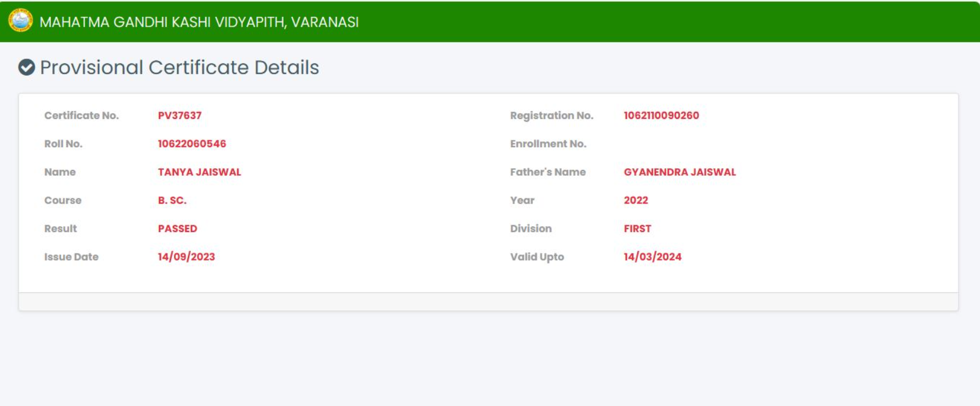Screen dimensions: 980x406
Task: Click the Father's Name label
Action: click(x=547, y=172)
